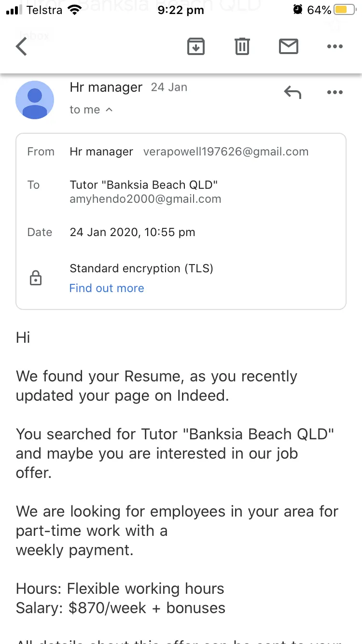Select sender address verapowell197626@gmail.com

(x=226, y=152)
